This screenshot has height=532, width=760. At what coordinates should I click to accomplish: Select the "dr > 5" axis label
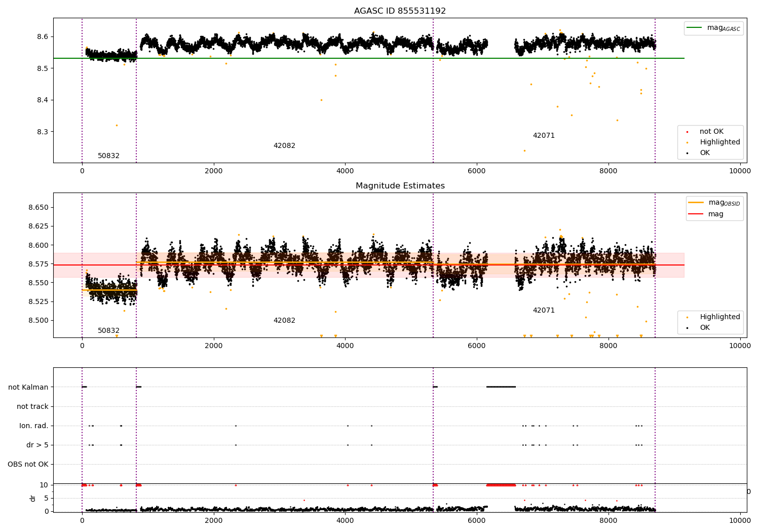pyautogui.click(x=37, y=445)
